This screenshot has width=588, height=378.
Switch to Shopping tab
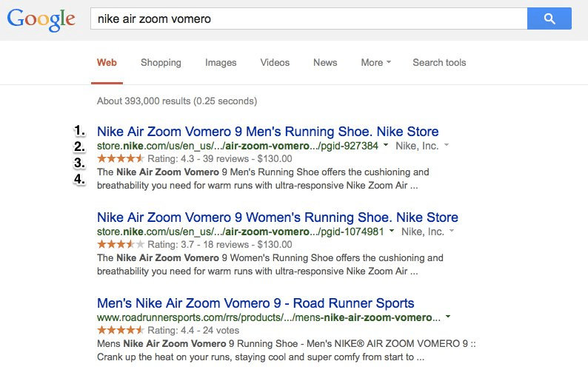[161, 63]
